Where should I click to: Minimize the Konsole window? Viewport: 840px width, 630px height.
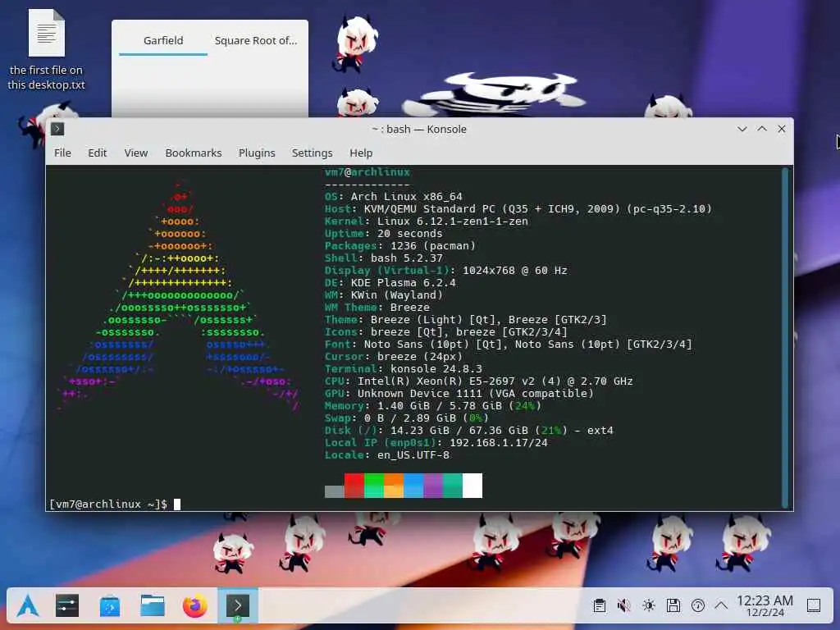(x=742, y=129)
